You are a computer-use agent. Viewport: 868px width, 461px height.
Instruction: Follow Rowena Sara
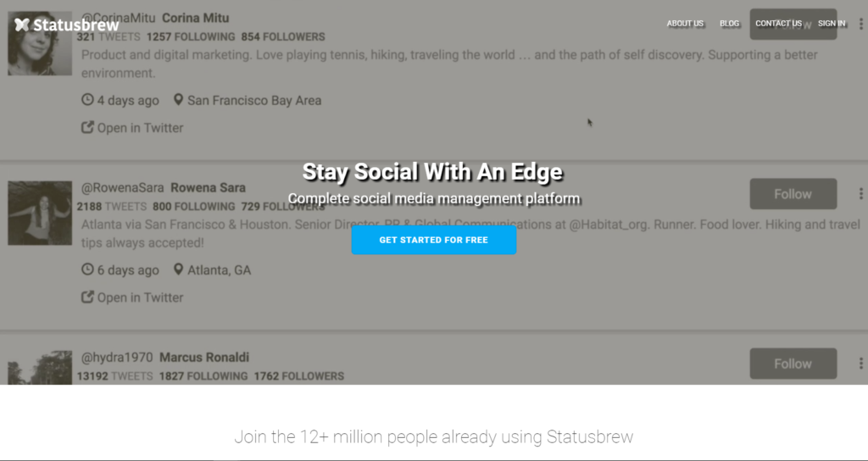coord(793,194)
